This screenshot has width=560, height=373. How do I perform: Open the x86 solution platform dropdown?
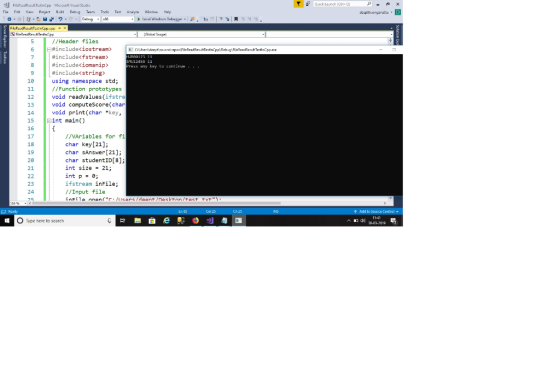[x=118, y=19]
